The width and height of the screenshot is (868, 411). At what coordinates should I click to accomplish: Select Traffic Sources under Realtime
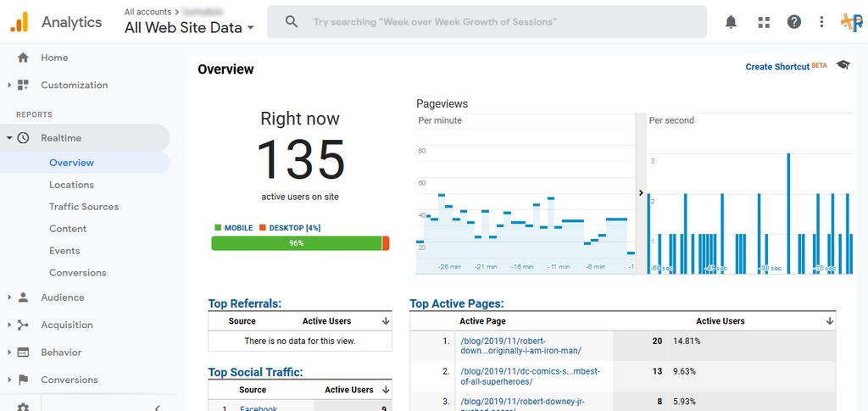coord(84,207)
